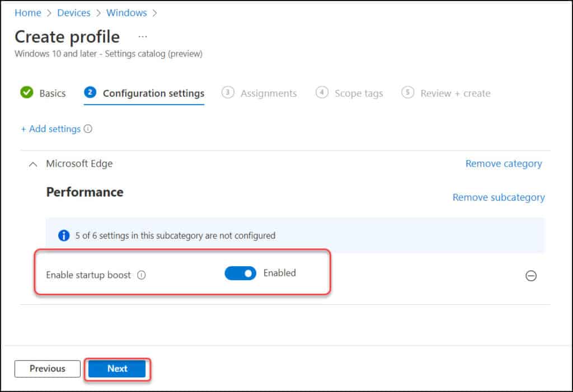Viewport: 573px width, 392px height.
Task: Open the ellipsis menu beside Create profile
Action: (143, 36)
